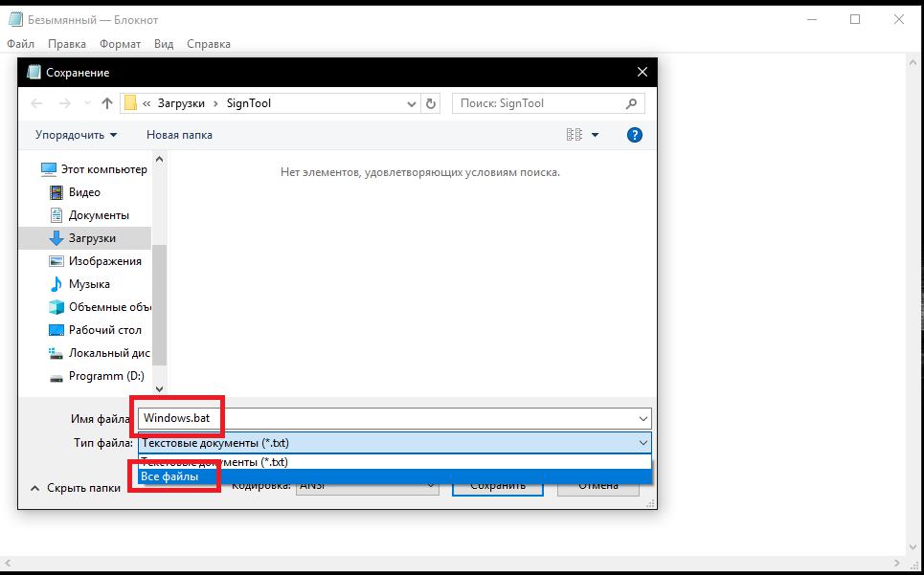Select Локальный диск in sidebar
This screenshot has width=924, height=575.
[99, 353]
